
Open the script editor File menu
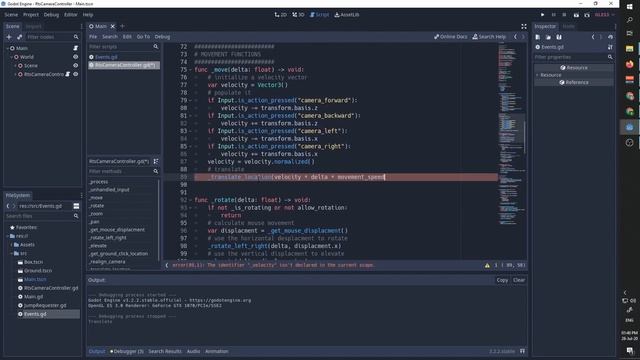93,37
